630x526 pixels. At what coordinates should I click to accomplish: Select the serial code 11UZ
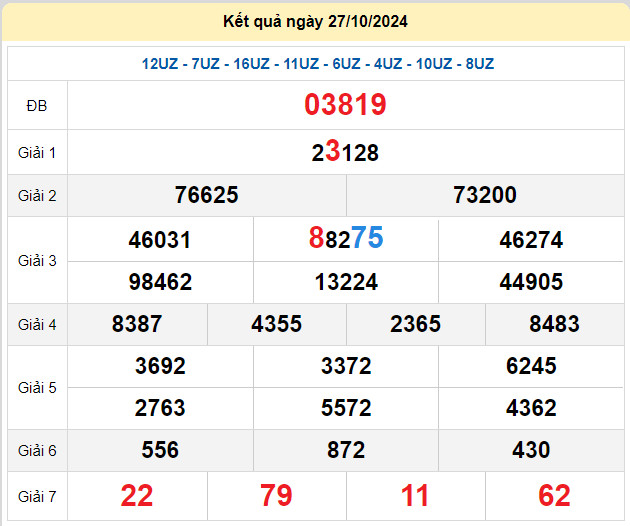tap(301, 64)
